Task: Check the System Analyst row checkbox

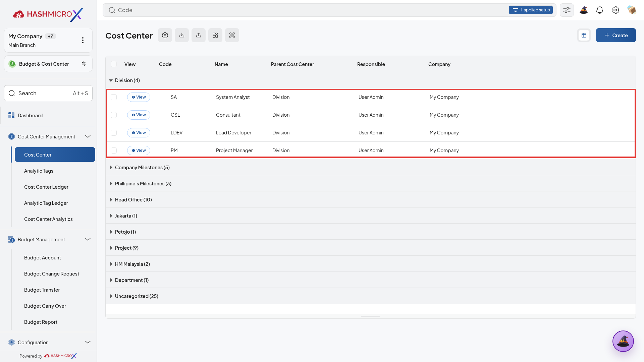Action: tap(114, 97)
